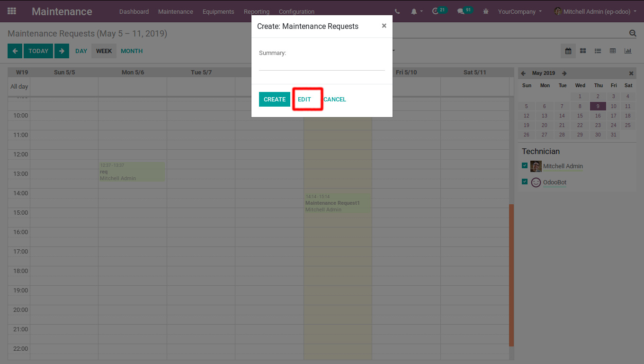
Task: Select the WEEK view mode
Action: point(104,51)
